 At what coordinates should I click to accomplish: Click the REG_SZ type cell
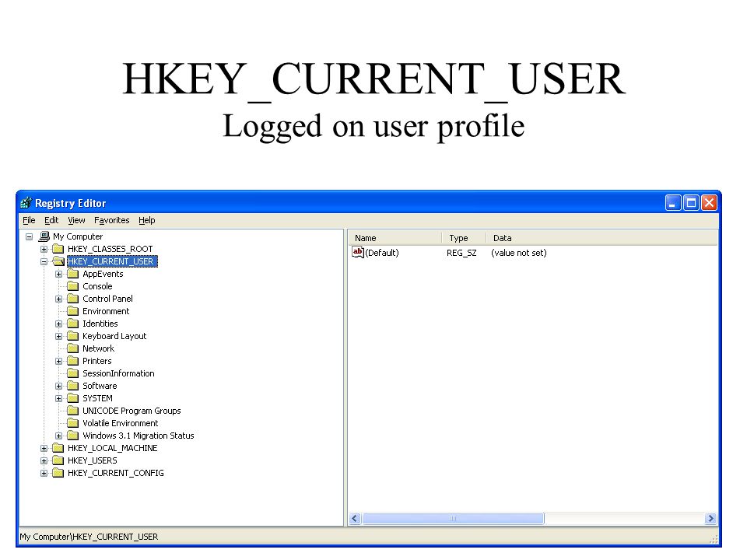461,253
